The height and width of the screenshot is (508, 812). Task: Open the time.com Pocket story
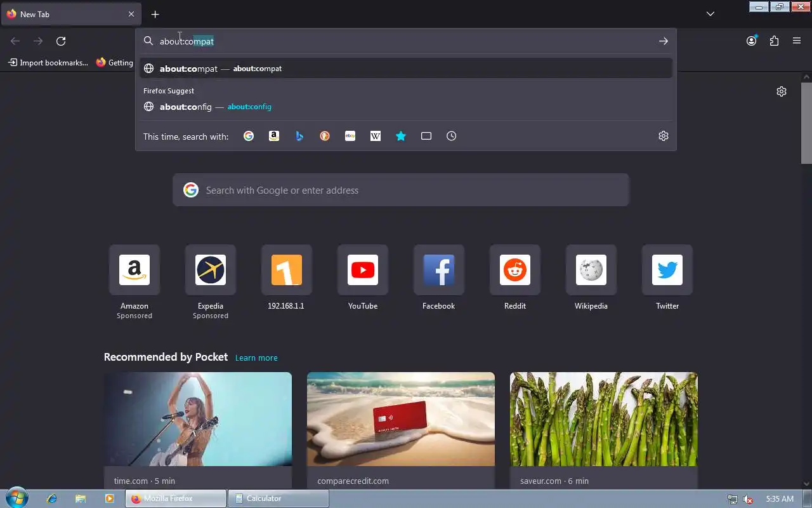[x=198, y=430]
